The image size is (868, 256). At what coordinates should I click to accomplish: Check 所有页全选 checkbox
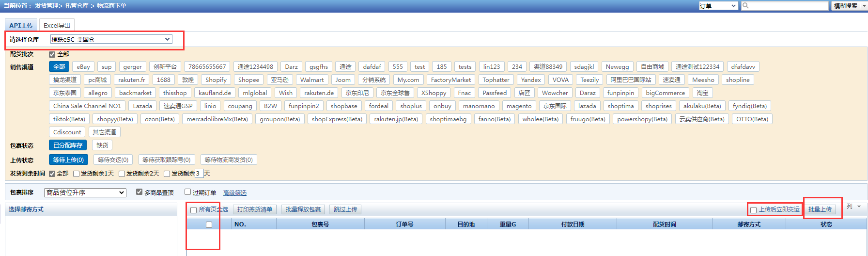[194, 210]
